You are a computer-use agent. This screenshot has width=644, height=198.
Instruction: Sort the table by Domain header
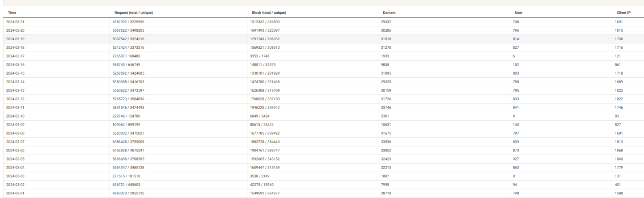(389, 13)
